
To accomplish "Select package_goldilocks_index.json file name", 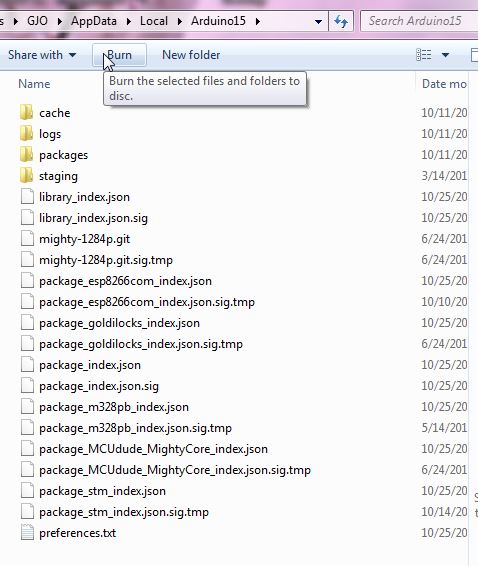I will [x=120, y=323].
